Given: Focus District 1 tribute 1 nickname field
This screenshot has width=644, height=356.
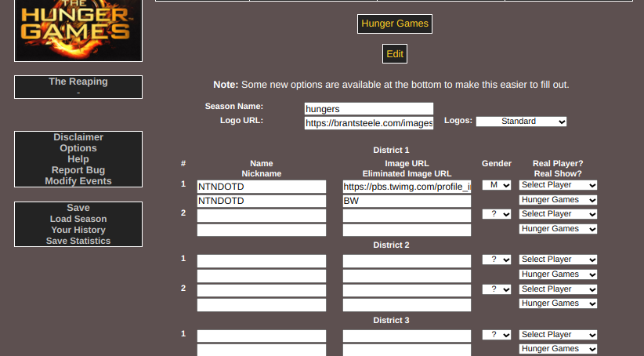Looking at the screenshot, I should [x=262, y=201].
